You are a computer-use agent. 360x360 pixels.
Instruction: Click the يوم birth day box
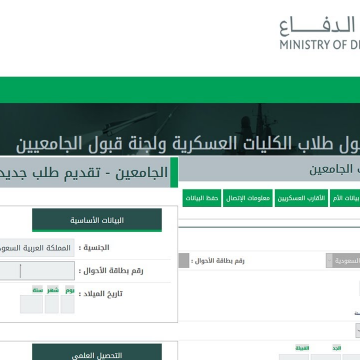[67, 304]
